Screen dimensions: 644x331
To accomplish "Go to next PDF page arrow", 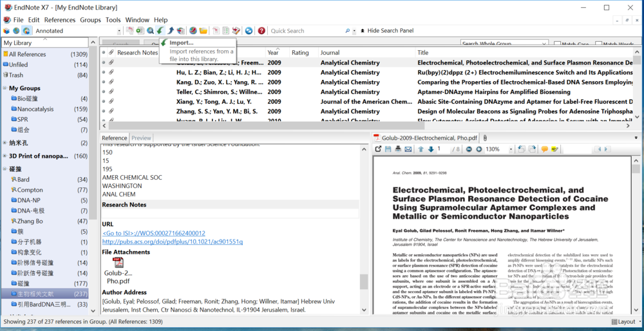I will pyautogui.click(x=431, y=149).
